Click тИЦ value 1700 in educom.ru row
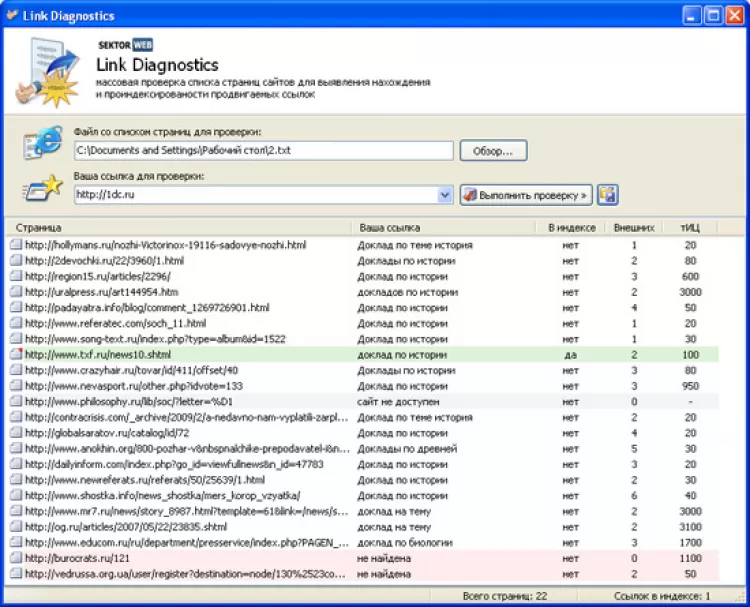This screenshot has height=607, width=750. (x=690, y=542)
